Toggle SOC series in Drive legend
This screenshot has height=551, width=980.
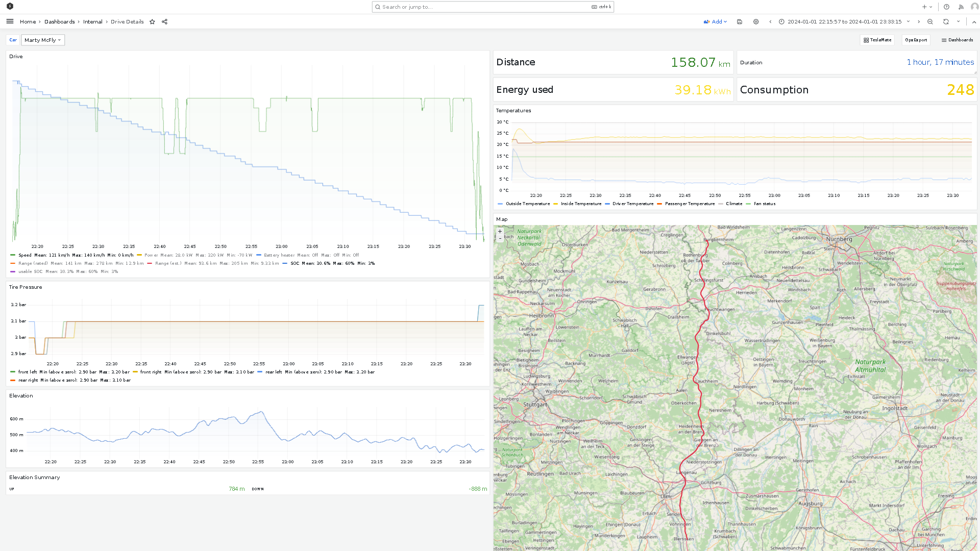point(295,263)
